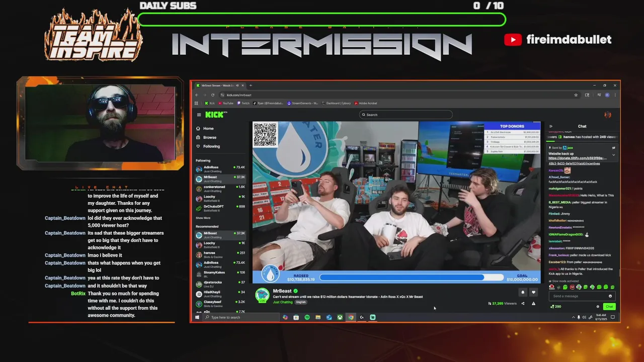Open Xbox app from the taskbar
This screenshot has height=362, width=644.
click(340, 317)
